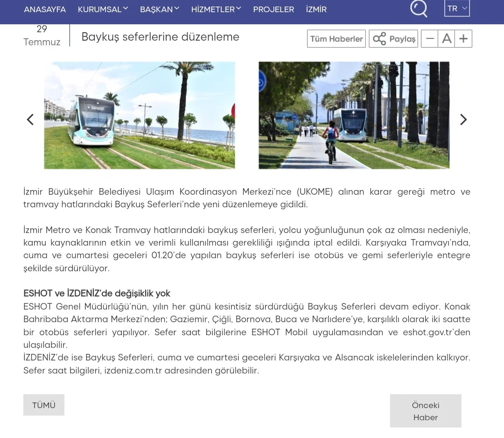Click the Paylaş share button
Image resolution: width=504 pixels, height=438 pixels.
[393, 39]
